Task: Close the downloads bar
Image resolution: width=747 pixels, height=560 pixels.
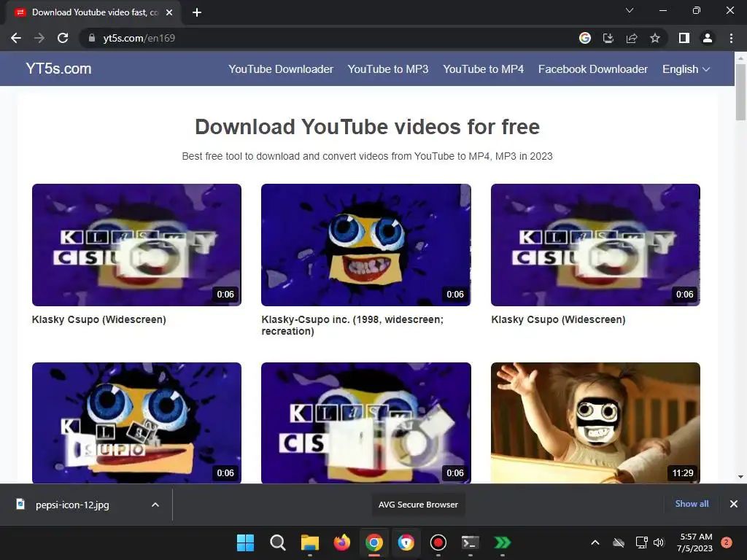Action: click(x=734, y=504)
